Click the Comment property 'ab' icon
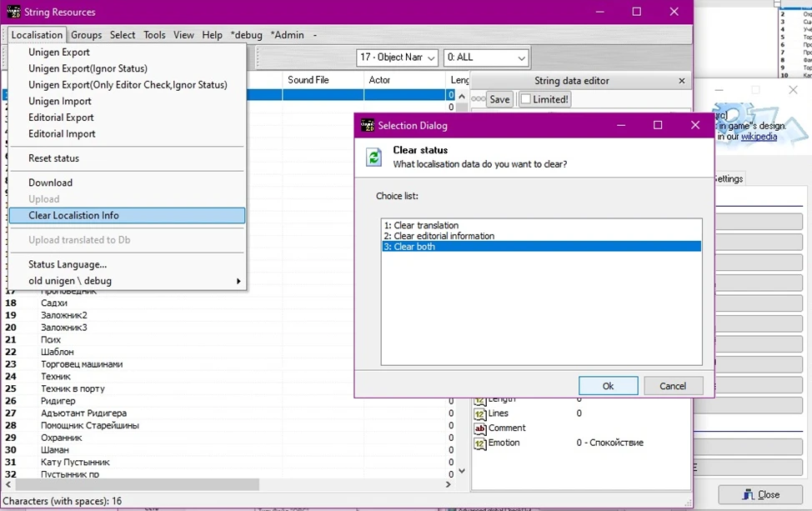The width and height of the screenshot is (812, 511). [x=480, y=428]
